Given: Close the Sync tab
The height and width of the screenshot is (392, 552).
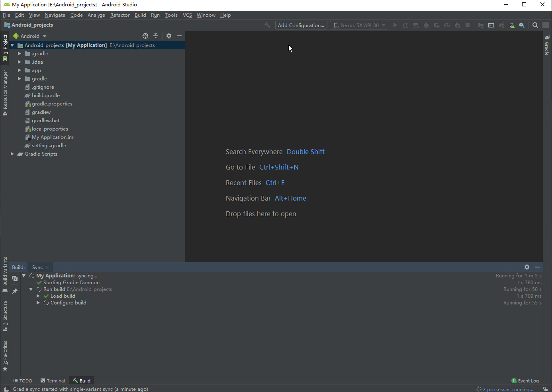Looking at the screenshot, I should click(47, 267).
